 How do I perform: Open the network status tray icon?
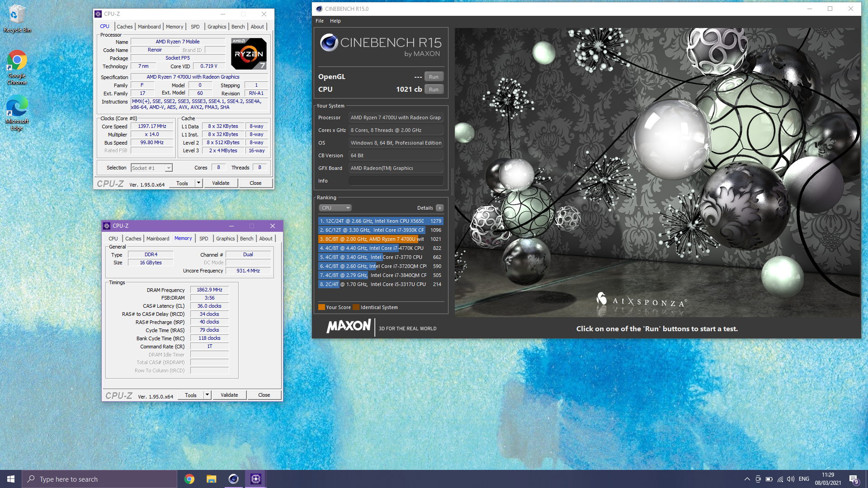[780, 479]
